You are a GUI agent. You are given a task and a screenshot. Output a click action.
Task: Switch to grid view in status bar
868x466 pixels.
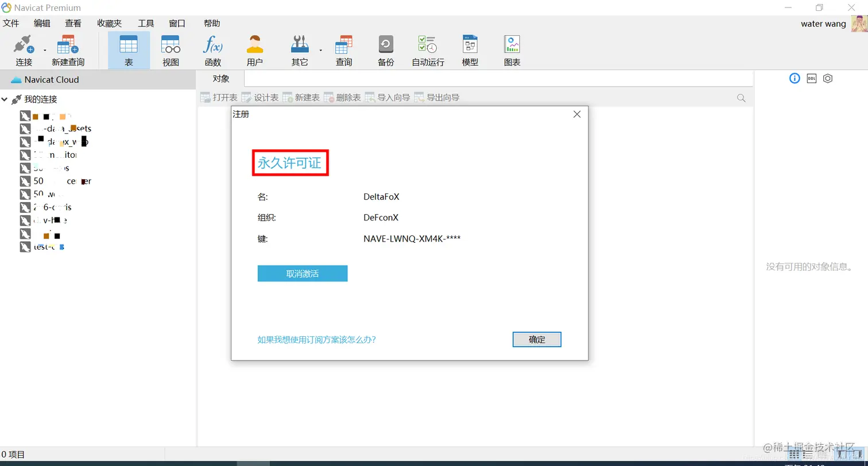795,455
